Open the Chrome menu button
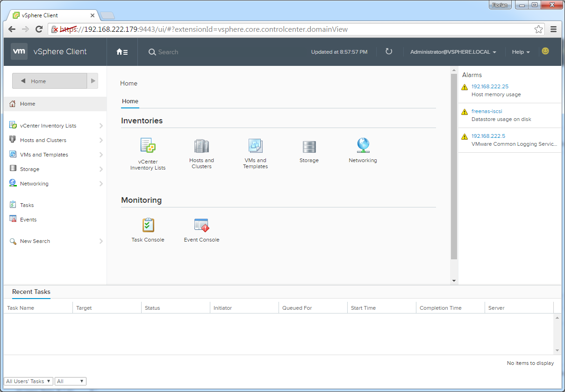 coord(553,29)
